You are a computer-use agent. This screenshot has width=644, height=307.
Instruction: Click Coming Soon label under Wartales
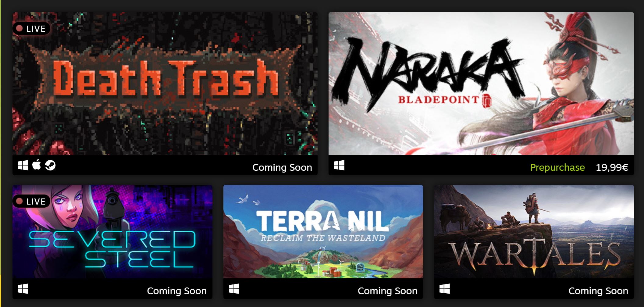pos(598,291)
